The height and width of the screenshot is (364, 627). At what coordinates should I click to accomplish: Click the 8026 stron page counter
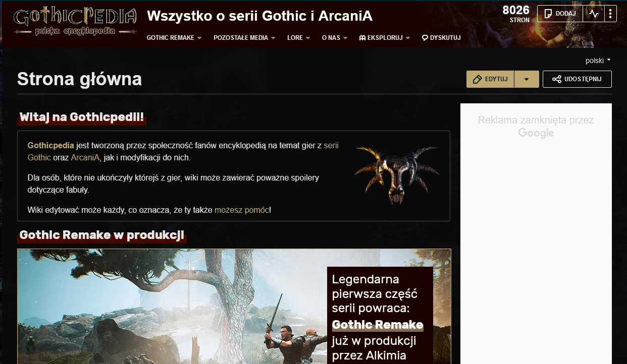pyautogui.click(x=516, y=14)
